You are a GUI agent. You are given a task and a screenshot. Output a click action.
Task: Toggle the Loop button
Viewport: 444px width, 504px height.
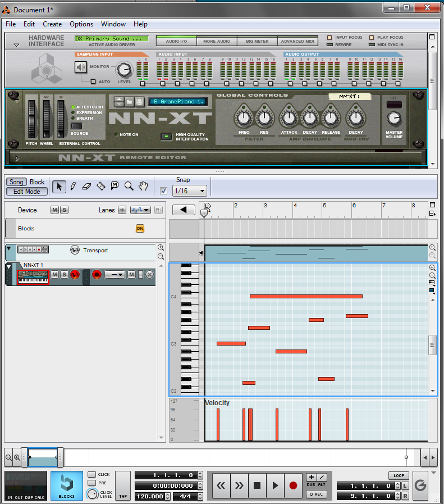399,475
